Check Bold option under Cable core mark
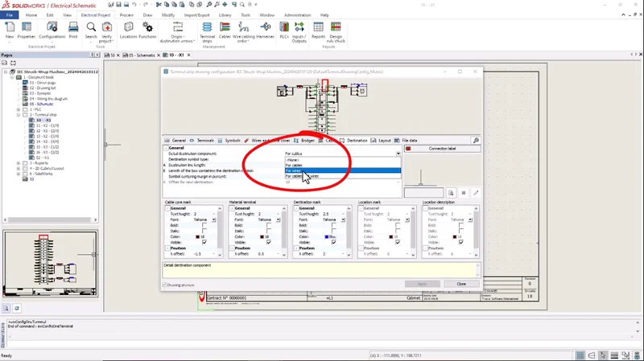The height and width of the screenshot is (361, 644). point(203,225)
